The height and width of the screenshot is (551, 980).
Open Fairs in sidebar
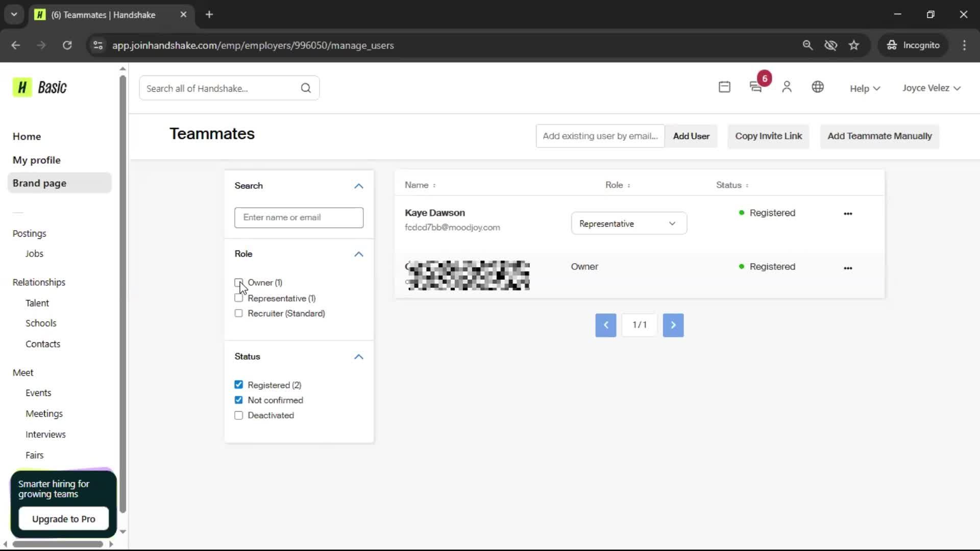click(x=34, y=455)
